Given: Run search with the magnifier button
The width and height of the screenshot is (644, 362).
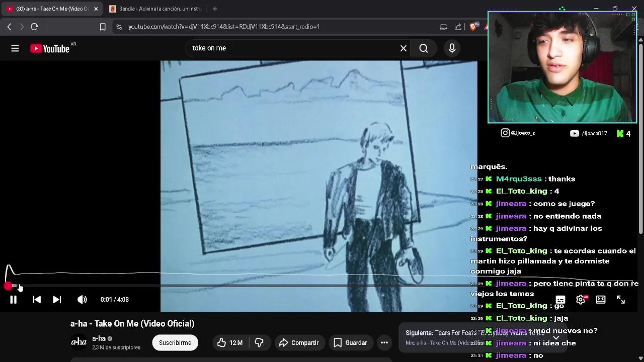Looking at the screenshot, I should [x=424, y=48].
